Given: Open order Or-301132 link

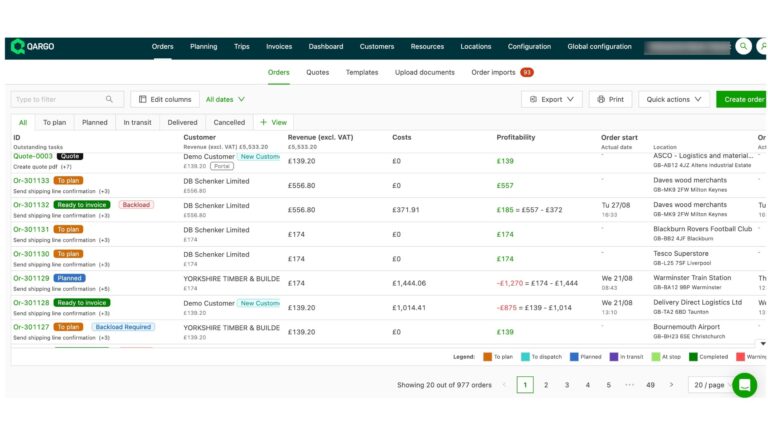Looking at the screenshot, I should coord(31,204).
